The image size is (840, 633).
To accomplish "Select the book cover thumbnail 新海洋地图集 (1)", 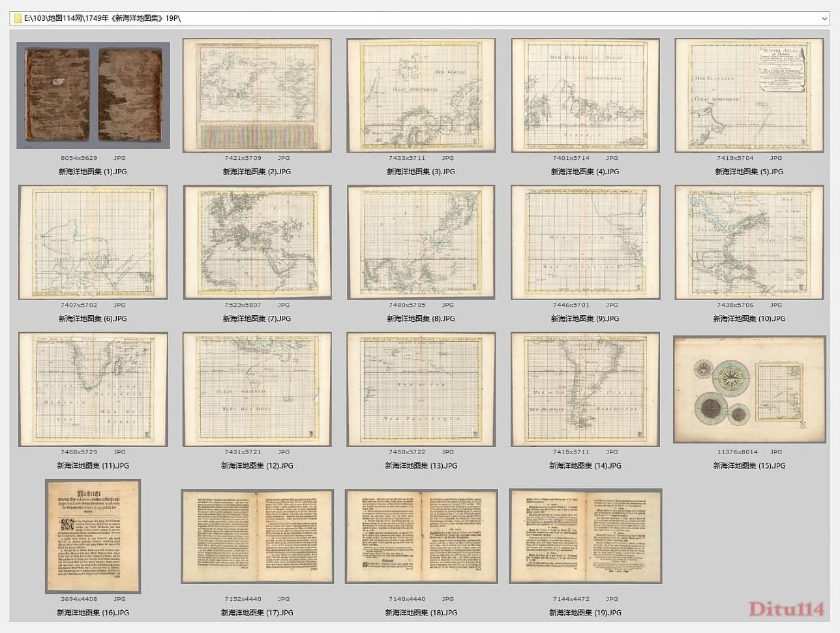I will [93, 95].
